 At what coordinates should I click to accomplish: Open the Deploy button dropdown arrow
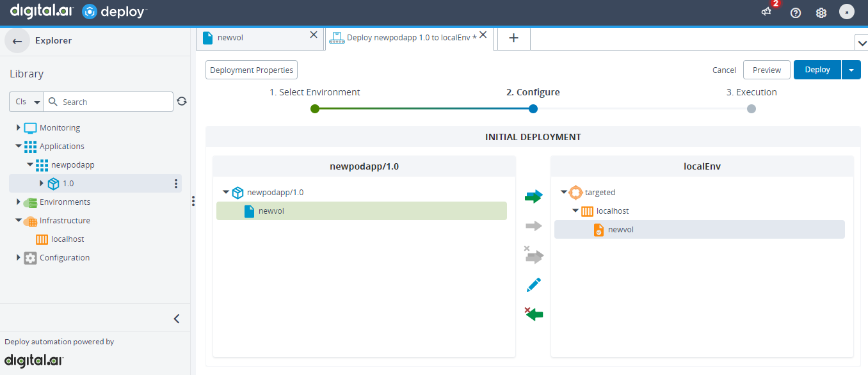tap(851, 70)
